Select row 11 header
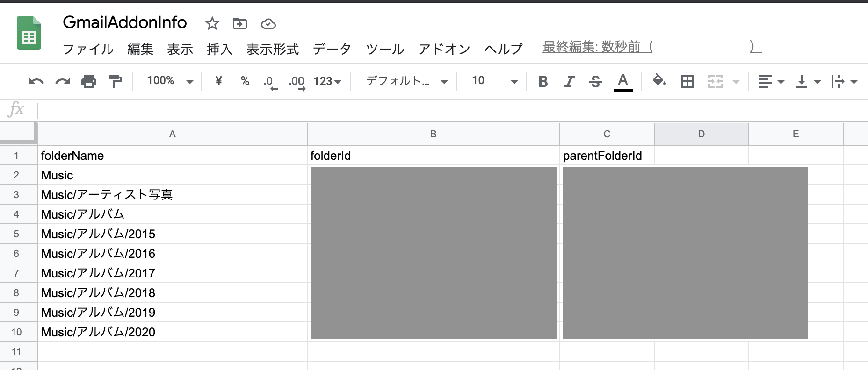 click(19, 352)
